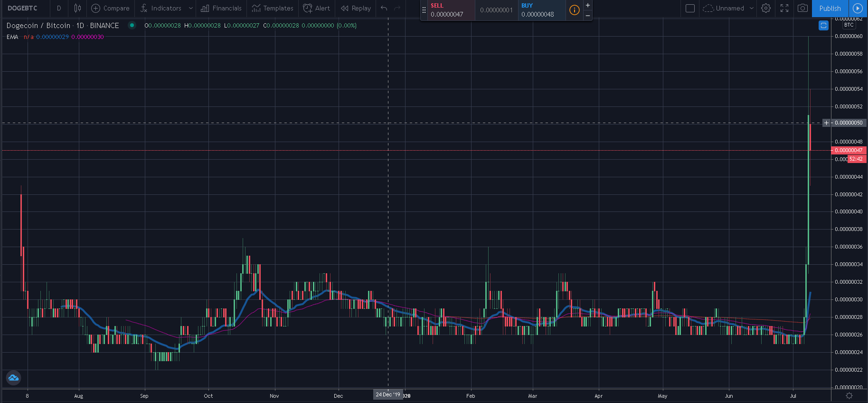868x403 pixels.
Task: Click the Publish button
Action: click(830, 8)
